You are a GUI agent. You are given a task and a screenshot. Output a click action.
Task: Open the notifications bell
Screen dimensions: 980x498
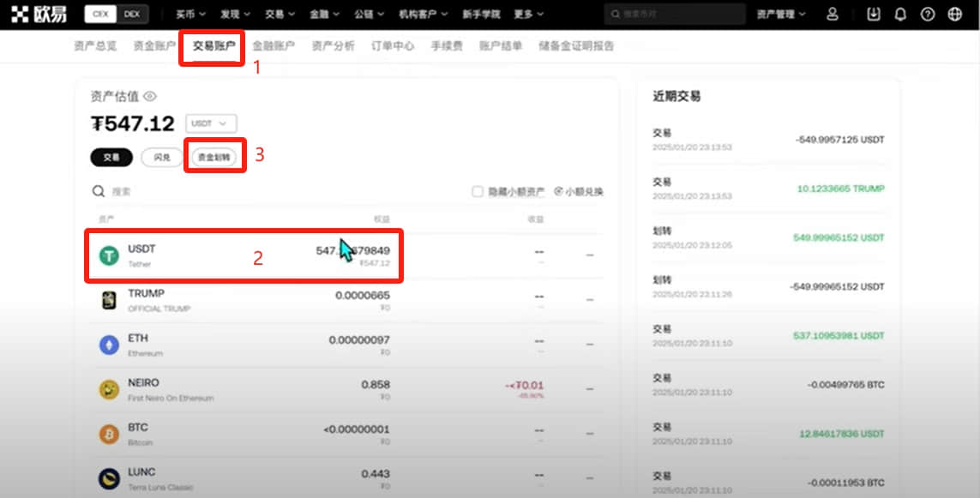(900, 14)
